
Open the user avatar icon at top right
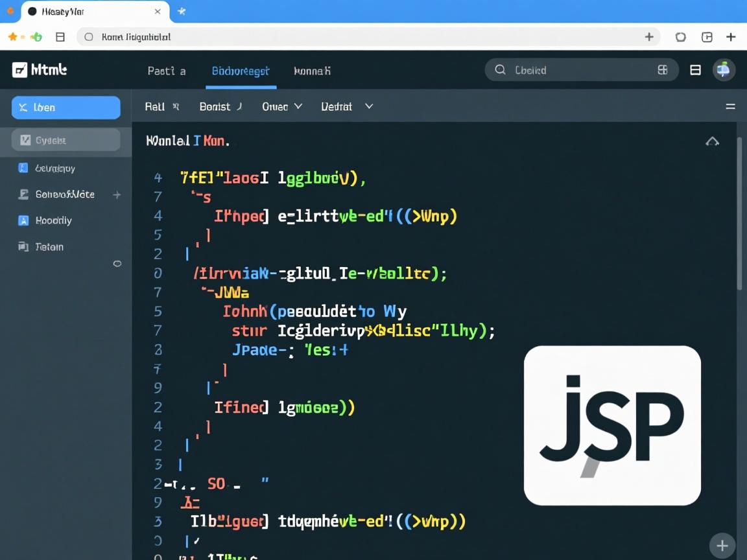click(724, 69)
